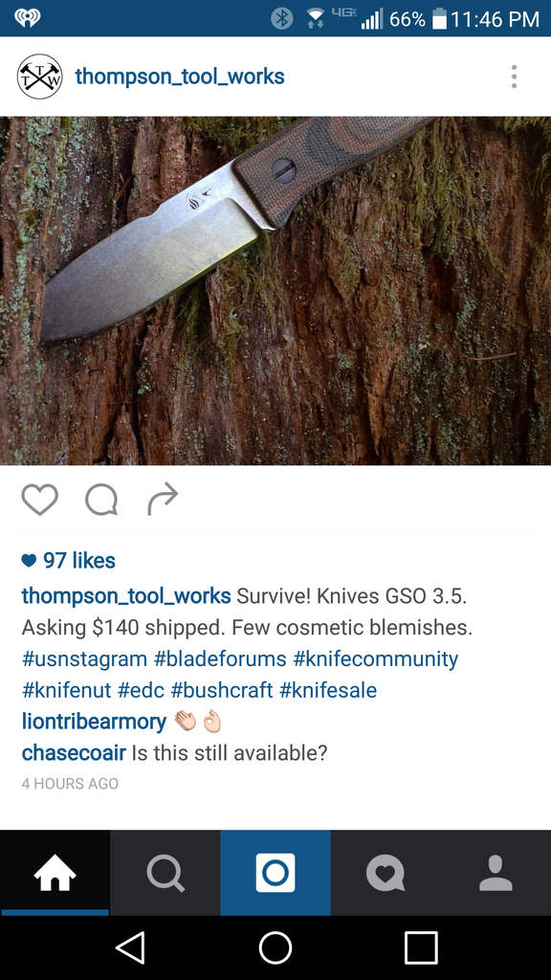This screenshot has width=551, height=980.
Task: Open thompson_tool_works profile from post header
Action: tap(180, 77)
